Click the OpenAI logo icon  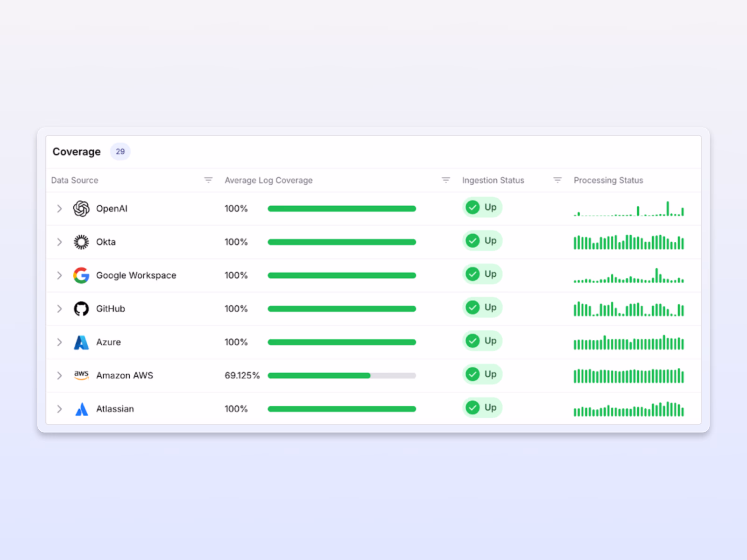(81, 209)
